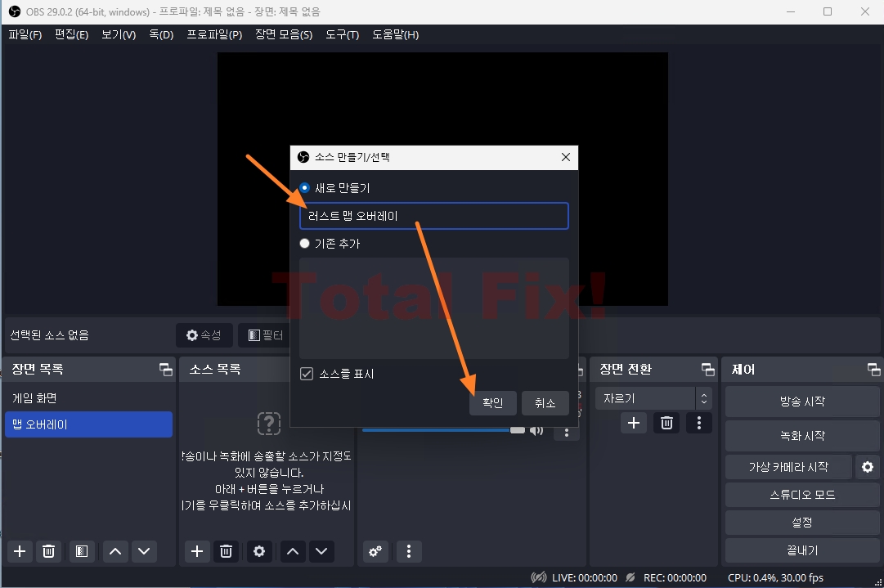Click the '선택된 소스 없음' label
This screenshot has width=884, height=588.
[x=50, y=335]
